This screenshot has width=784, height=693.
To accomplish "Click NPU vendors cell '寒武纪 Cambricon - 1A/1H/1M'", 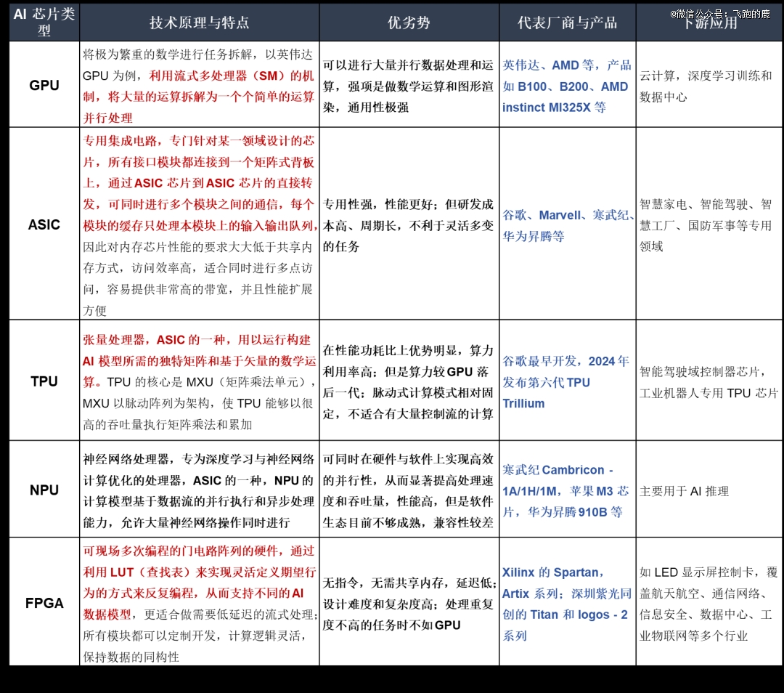I will tap(568, 490).
